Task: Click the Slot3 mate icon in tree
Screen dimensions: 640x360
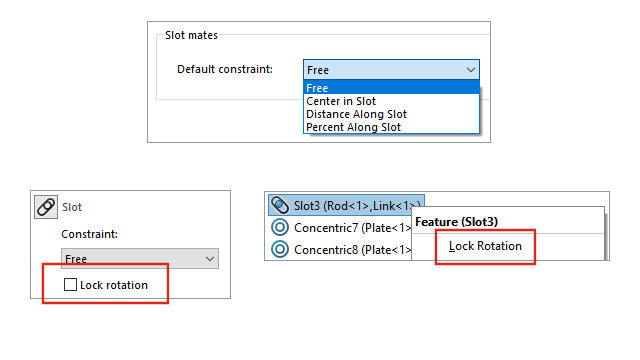Action: pos(280,205)
